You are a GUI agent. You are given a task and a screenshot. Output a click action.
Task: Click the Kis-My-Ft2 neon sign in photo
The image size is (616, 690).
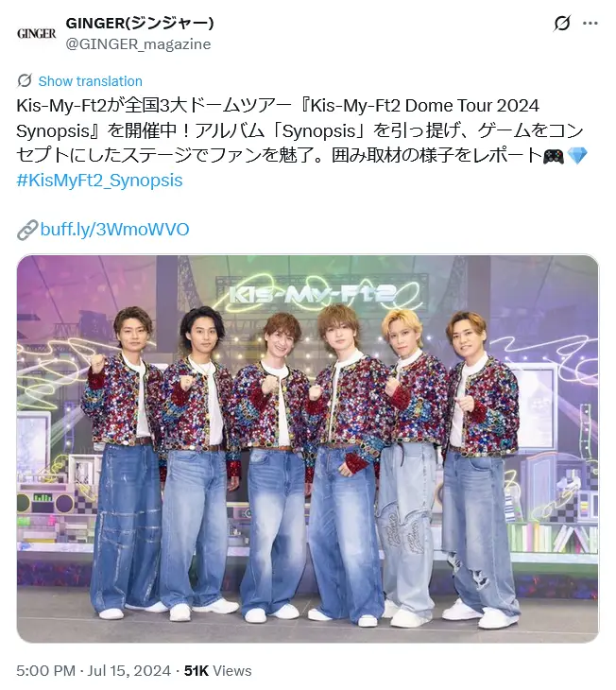point(315,294)
